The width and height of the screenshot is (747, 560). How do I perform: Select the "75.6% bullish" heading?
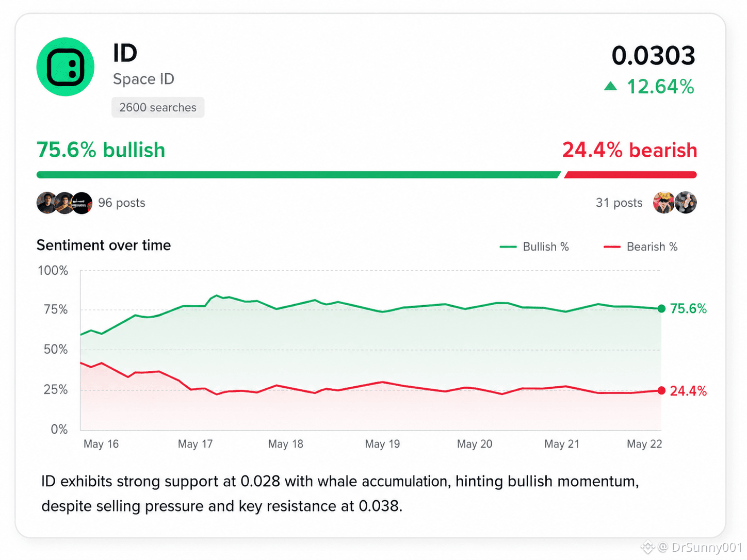(x=101, y=150)
